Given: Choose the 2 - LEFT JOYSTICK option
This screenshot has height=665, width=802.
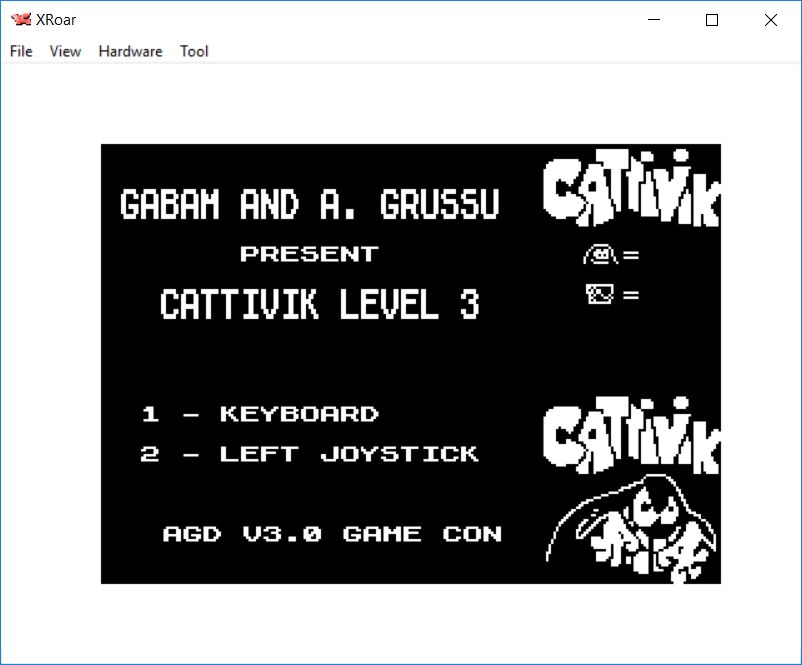Looking at the screenshot, I should pyautogui.click(x=309, y=454).
